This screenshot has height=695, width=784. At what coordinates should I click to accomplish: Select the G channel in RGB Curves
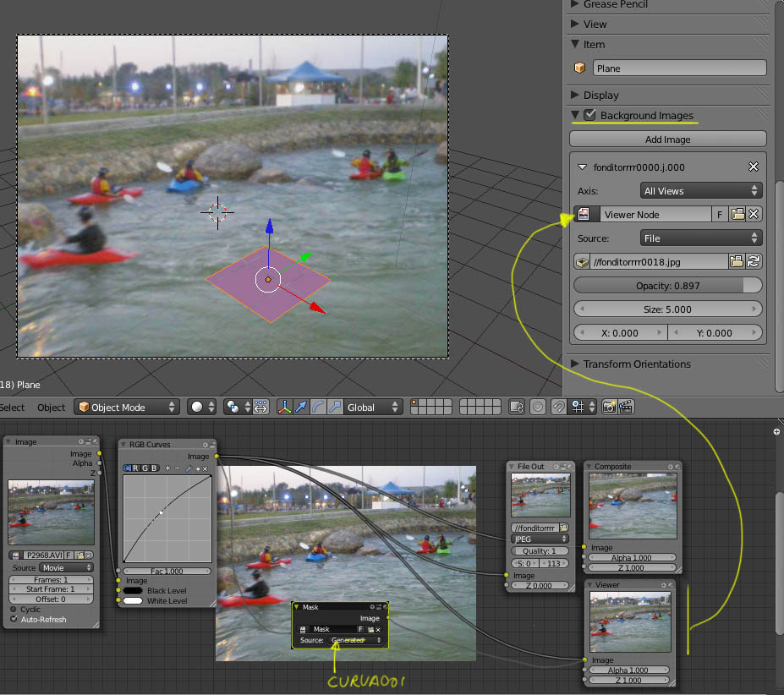145,468
